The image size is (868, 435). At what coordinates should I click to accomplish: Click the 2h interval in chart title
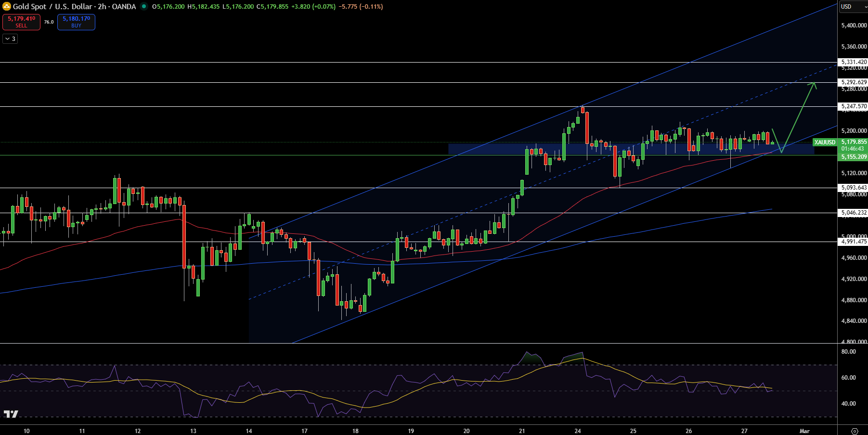tap(102, 7)
